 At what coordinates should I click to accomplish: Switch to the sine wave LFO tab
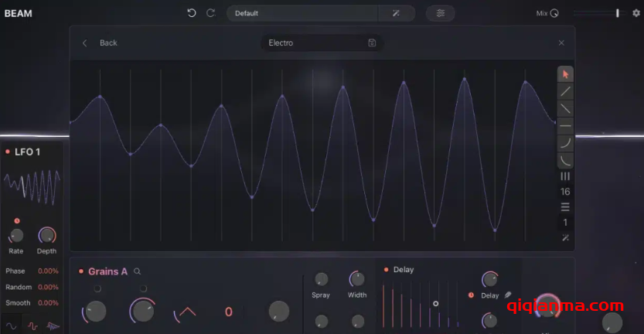11,326
